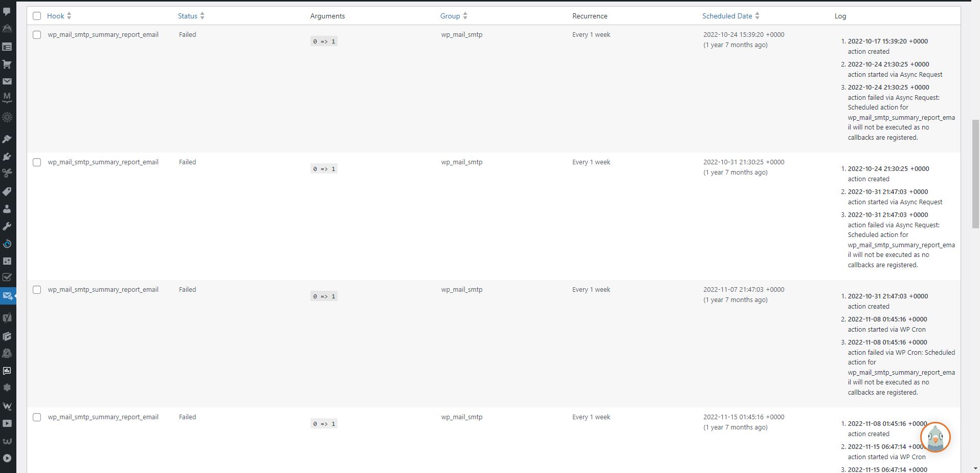Click the stacked folders icon in sidebar
The height and width of the screenshot is (473, 980).
pyautogui.click(x=7, y=336)
